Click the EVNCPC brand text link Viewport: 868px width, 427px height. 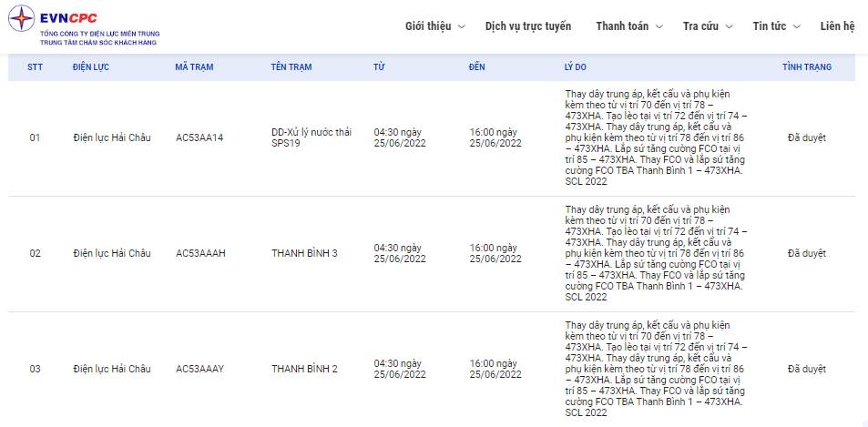coord(68,17)
